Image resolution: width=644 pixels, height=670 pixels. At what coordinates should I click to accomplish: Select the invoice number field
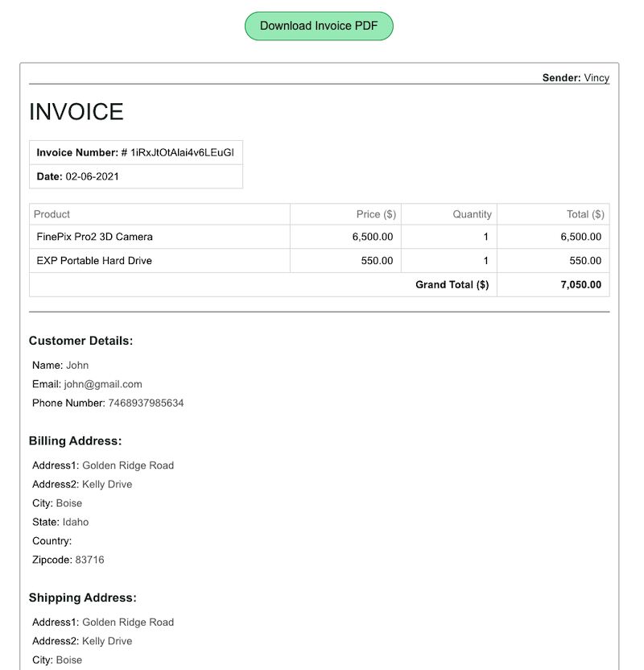pos(135,152)
